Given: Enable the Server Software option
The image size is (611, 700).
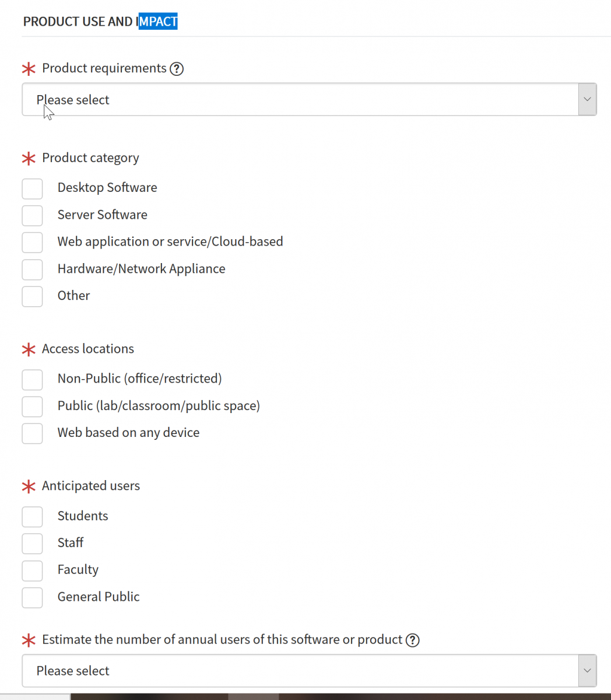Looking at the screenshot, I should 33,215.
